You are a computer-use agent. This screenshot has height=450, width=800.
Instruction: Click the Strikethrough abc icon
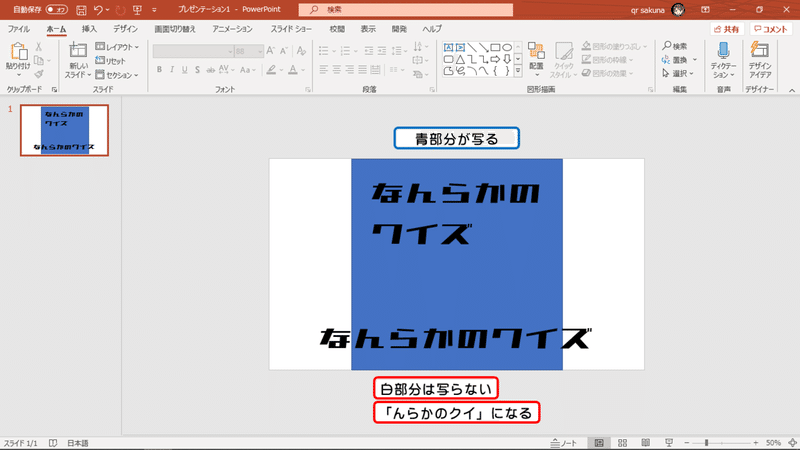[210, 69]
